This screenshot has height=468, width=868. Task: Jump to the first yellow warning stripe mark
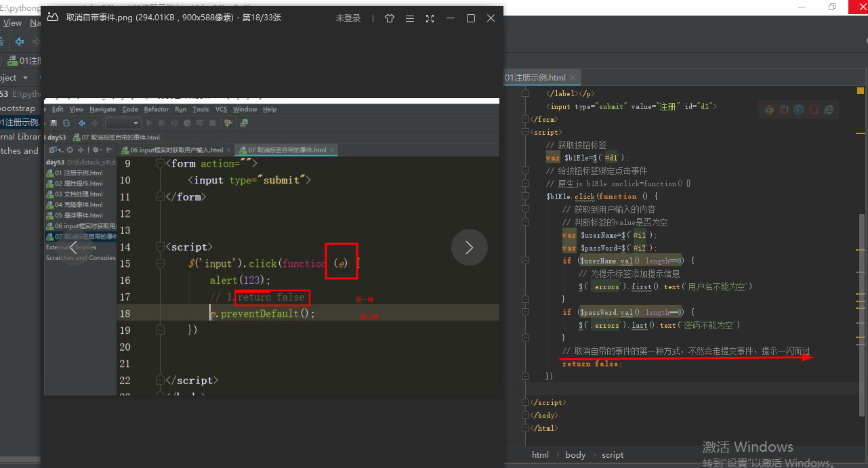pos(861,132)
